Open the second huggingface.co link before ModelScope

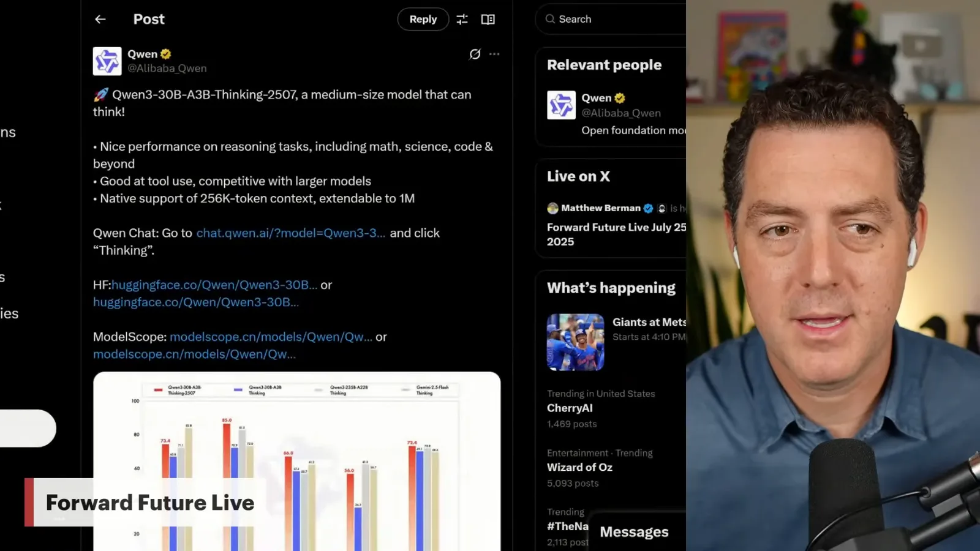(x=196, y=302)
